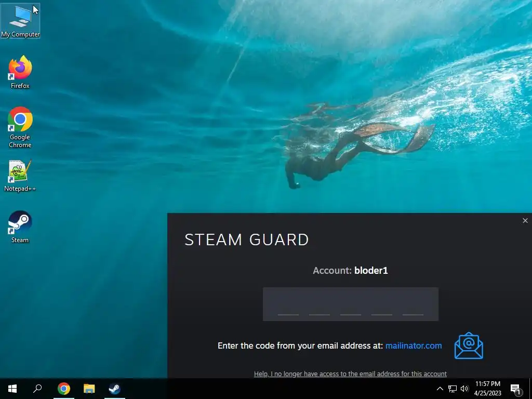Open taskbar search magnifier
This screenshot has height=399, width=532.
[x=37, y=389]
